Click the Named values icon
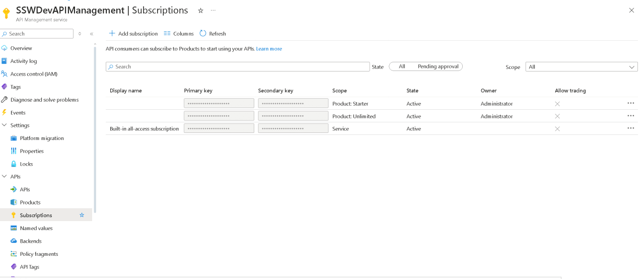 pyautogui.click(x=14, y=228)
